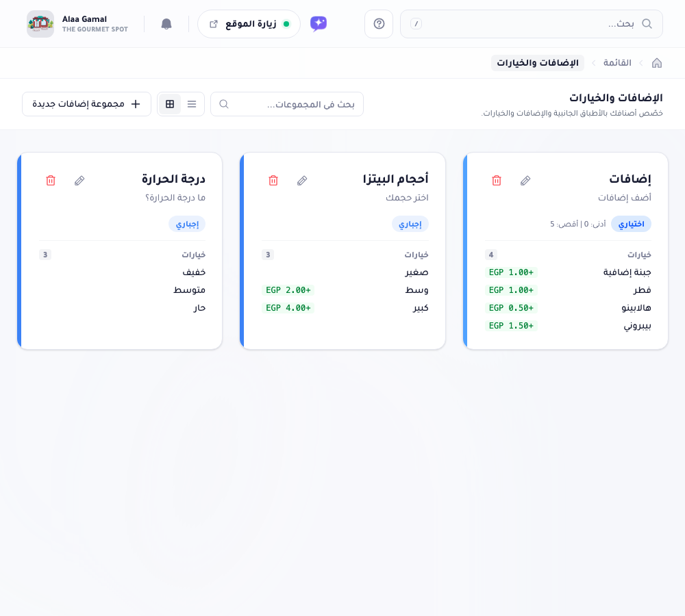Edit the إضافات group with pencil icon
The width and height of the screenshot is (685, 616).
525,180
